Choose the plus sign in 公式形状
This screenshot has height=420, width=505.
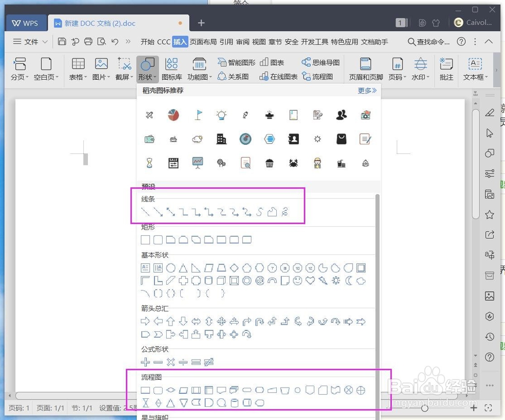(145, 362)
